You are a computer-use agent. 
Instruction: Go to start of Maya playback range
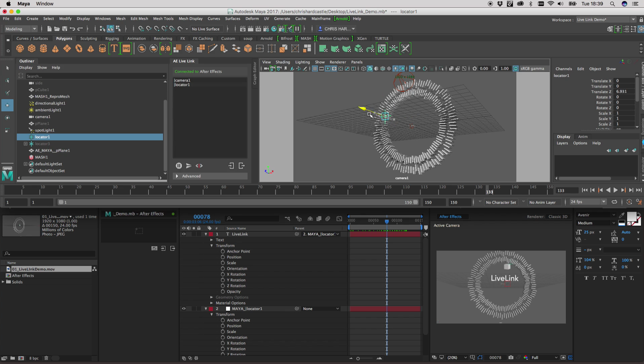pos(585,190)
